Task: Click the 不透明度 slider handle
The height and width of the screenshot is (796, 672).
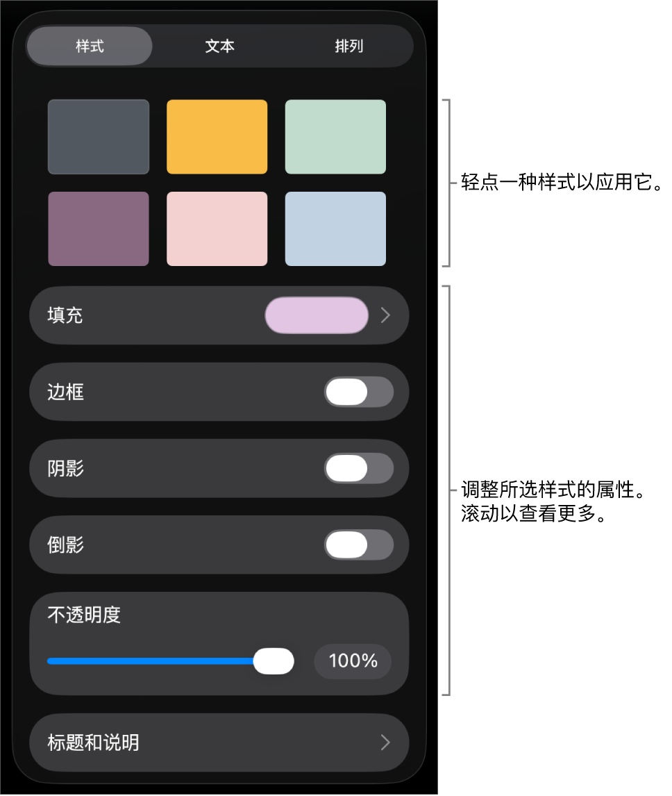Action: [x=274, y=661]
